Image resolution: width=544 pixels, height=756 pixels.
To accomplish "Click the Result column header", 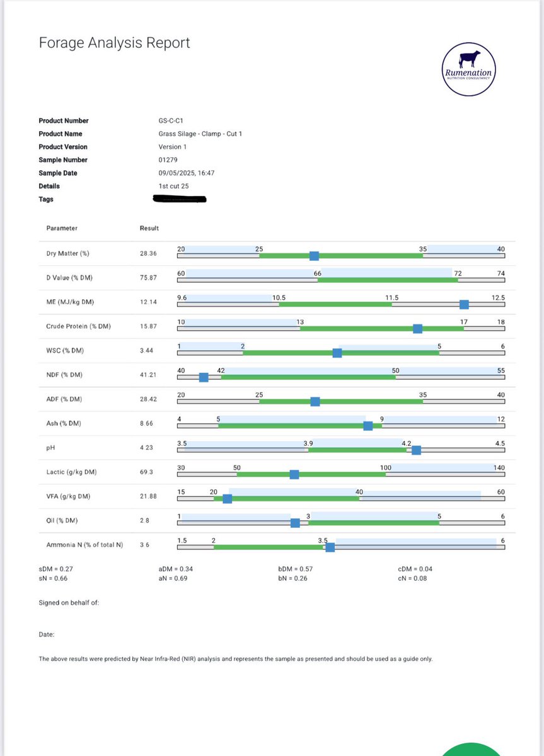I will (149, 228).
